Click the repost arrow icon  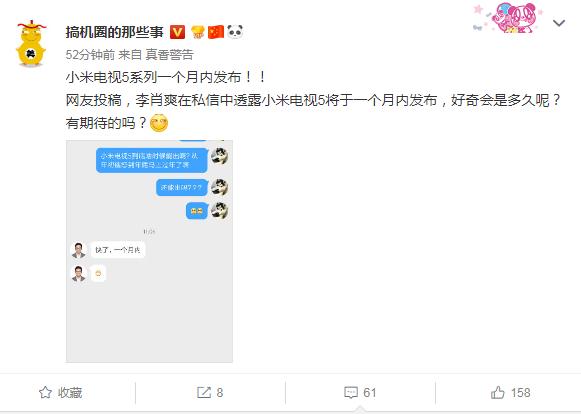(204, 393)
